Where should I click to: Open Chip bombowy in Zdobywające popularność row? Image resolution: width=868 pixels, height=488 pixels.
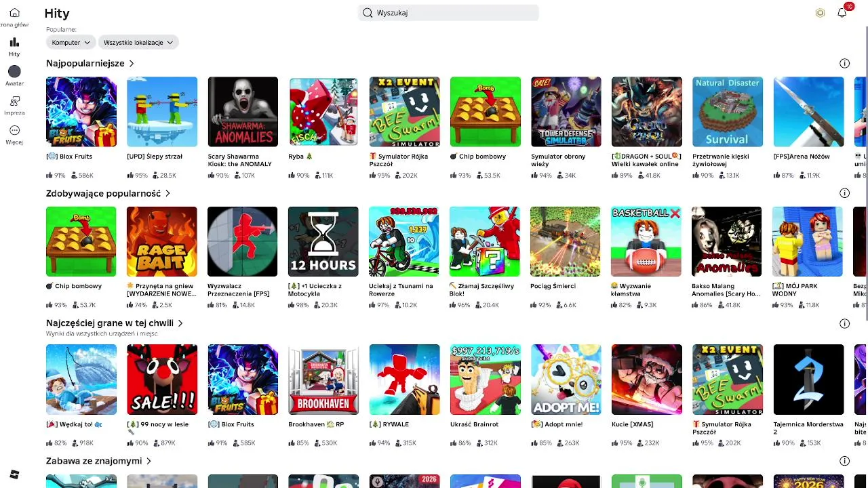pos(81,241)
